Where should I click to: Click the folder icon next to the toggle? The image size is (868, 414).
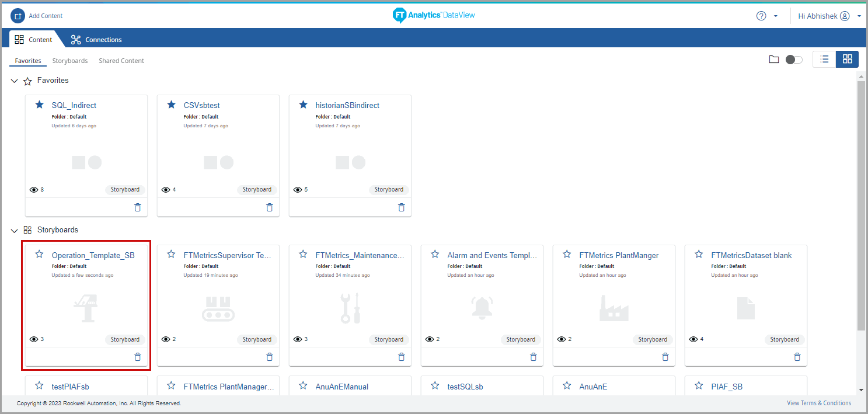pyautogui.click(x=774, y=60)
